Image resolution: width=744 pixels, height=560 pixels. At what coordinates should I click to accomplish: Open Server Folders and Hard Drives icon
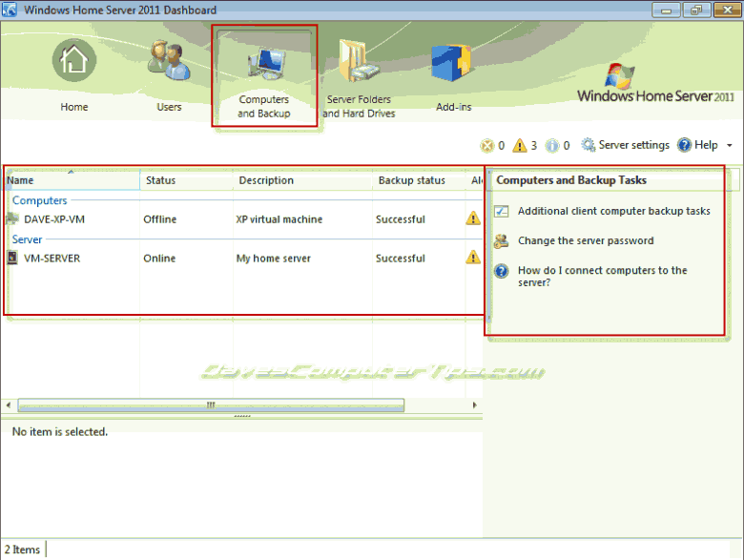point(359,61)
